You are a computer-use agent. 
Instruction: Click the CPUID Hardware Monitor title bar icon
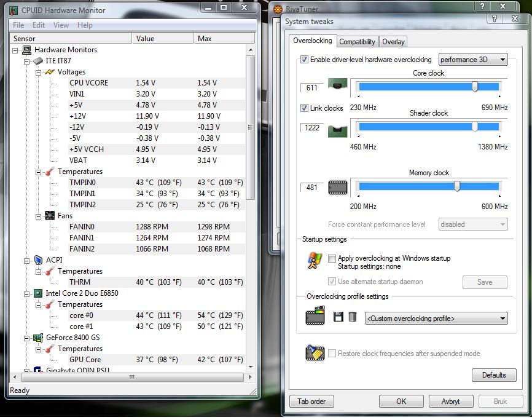[x=14, y=10]
